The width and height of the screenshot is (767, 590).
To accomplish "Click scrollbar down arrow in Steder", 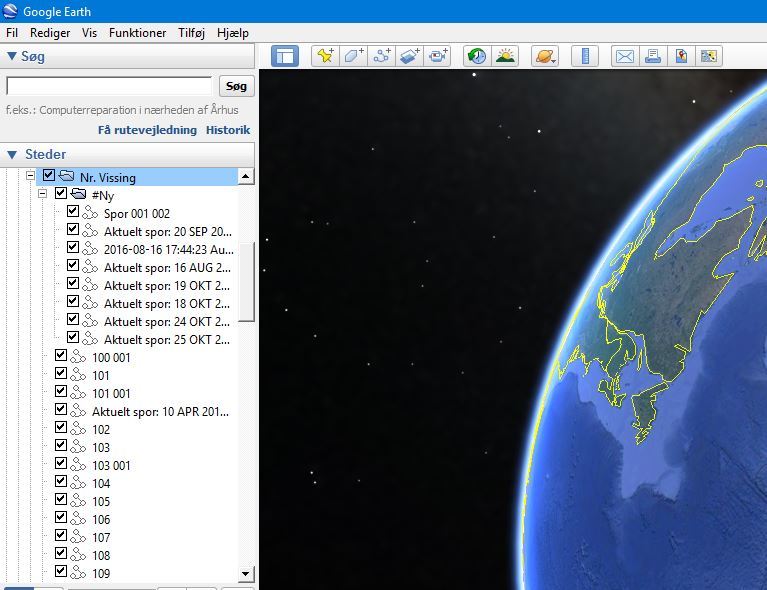I will click(x=246, y=573).
